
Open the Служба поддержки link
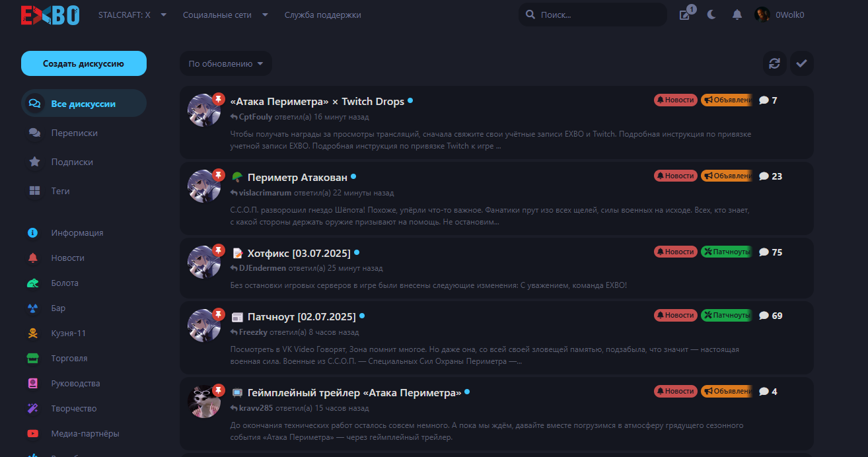click(x=322, y=15)
